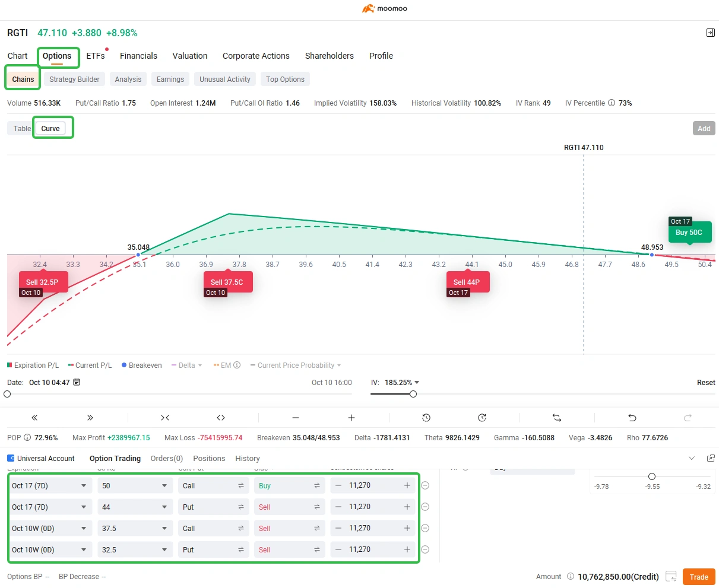Toggle the Delta overlay in chart legend
Screen dimensions: 719x588
click(186, 365)
